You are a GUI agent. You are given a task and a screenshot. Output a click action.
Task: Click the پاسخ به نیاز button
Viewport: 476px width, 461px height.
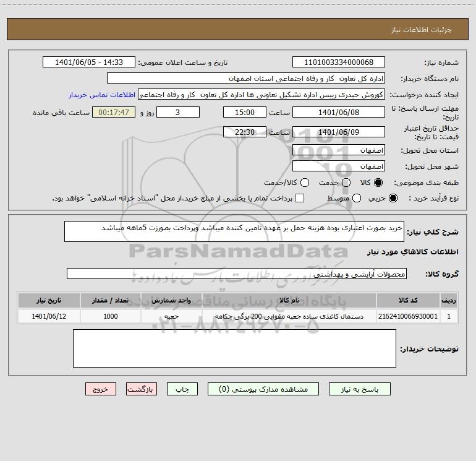pyautogui.click(x=359, y=389)
